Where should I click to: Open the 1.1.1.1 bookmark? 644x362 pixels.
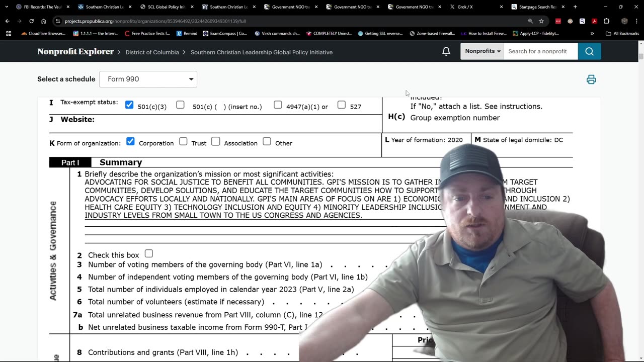(x=96, y=34)
